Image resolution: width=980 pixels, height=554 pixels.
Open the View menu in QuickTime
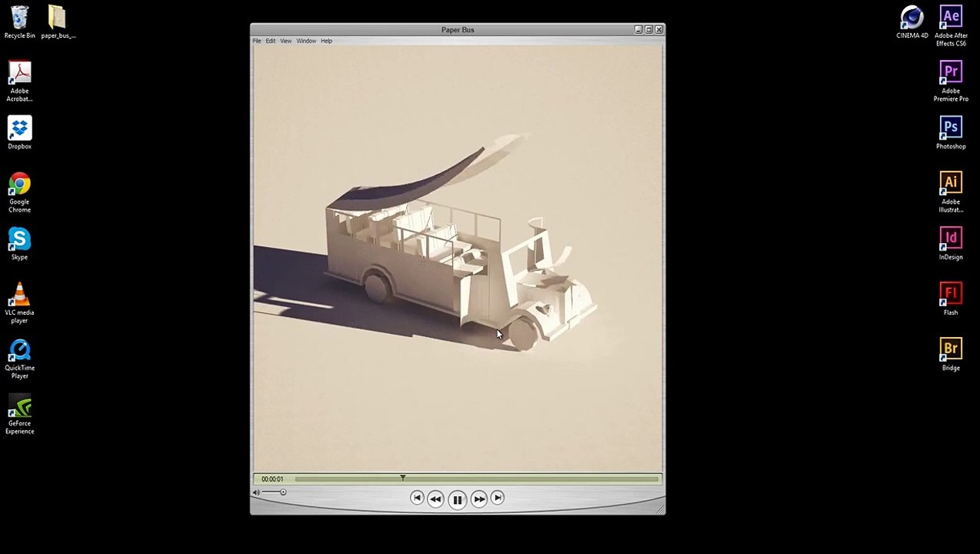tap(285, 41)
